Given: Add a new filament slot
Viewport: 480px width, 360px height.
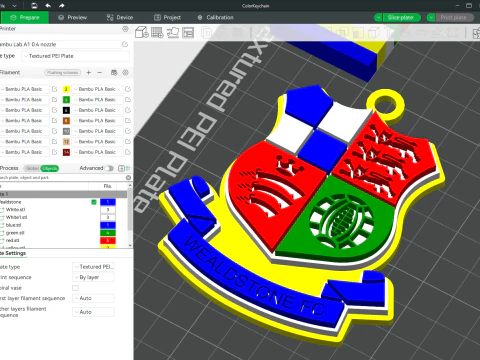Looking at the screenshot, I should pyautogui.click(x=89, y=72).
